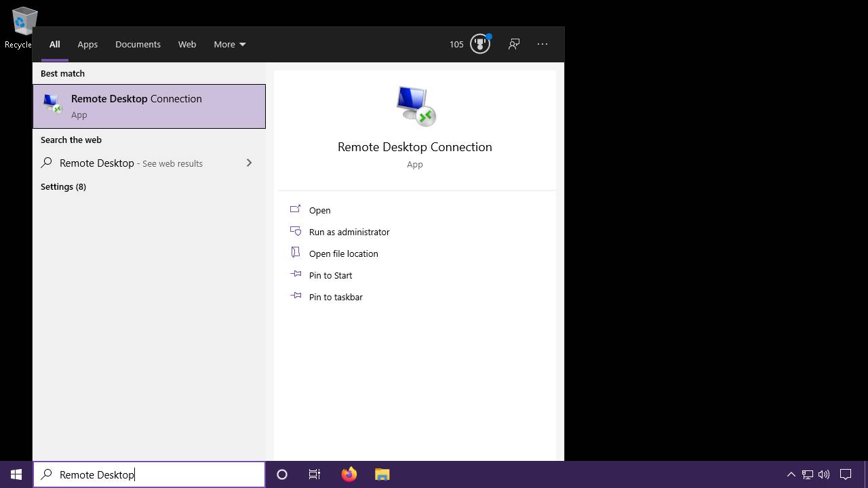Viewport: 868px width, 488px height.
Task: Show the Settings (8) results group
Action: [x=63, y=186]
